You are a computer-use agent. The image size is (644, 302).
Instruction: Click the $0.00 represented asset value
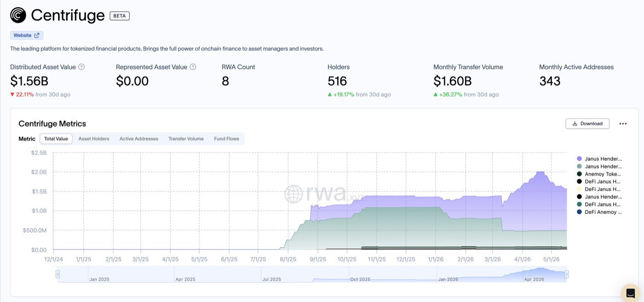[132, 81]
